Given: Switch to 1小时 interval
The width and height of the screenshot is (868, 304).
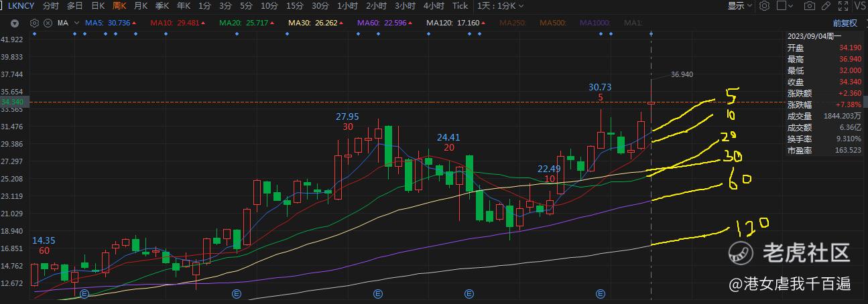Looking at the screenshot, I should click(347, 6).
